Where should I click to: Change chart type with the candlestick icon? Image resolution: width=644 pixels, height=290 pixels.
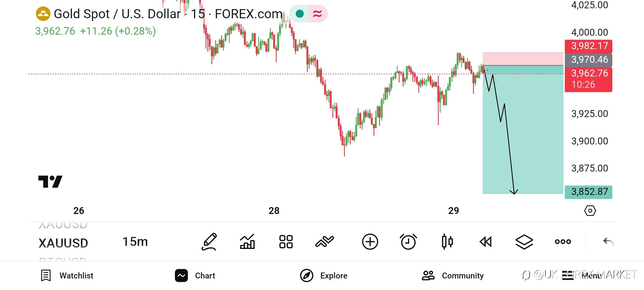[x=447, y=242]
